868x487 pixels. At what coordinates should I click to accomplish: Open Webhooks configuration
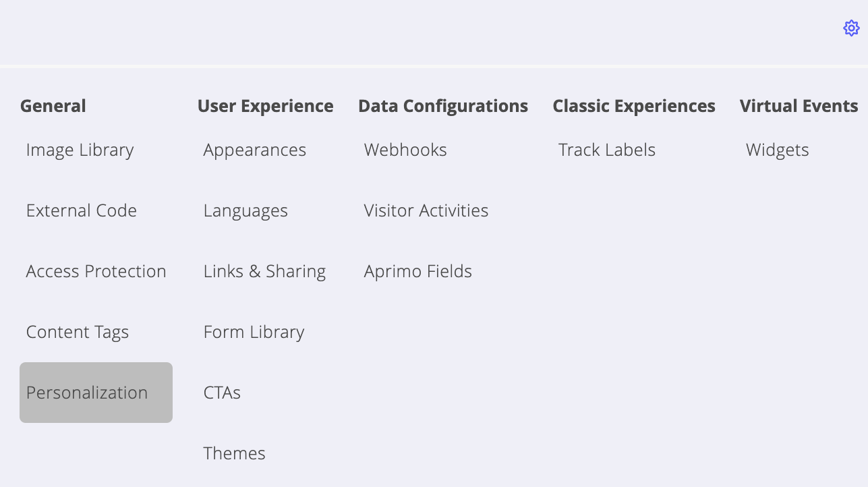click(x=405, y=150)
